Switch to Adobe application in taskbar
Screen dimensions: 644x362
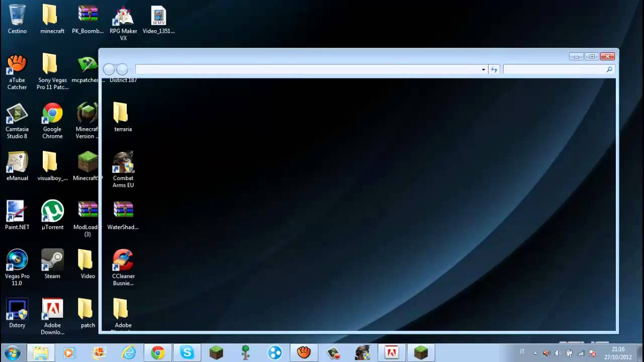391,353
